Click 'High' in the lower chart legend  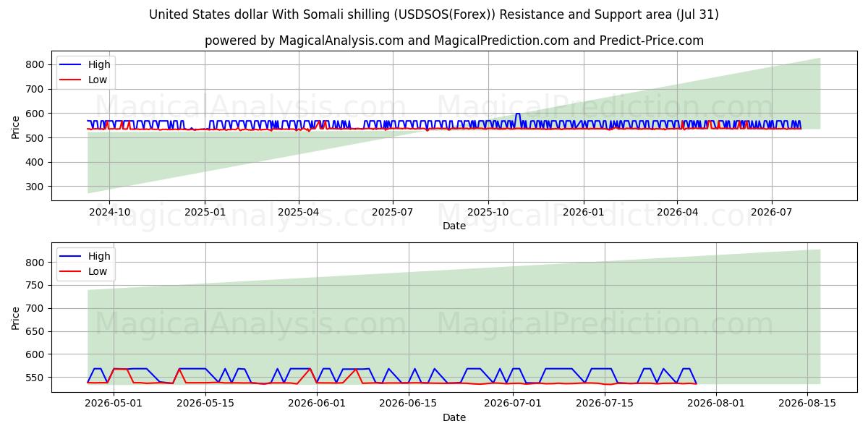99,256
